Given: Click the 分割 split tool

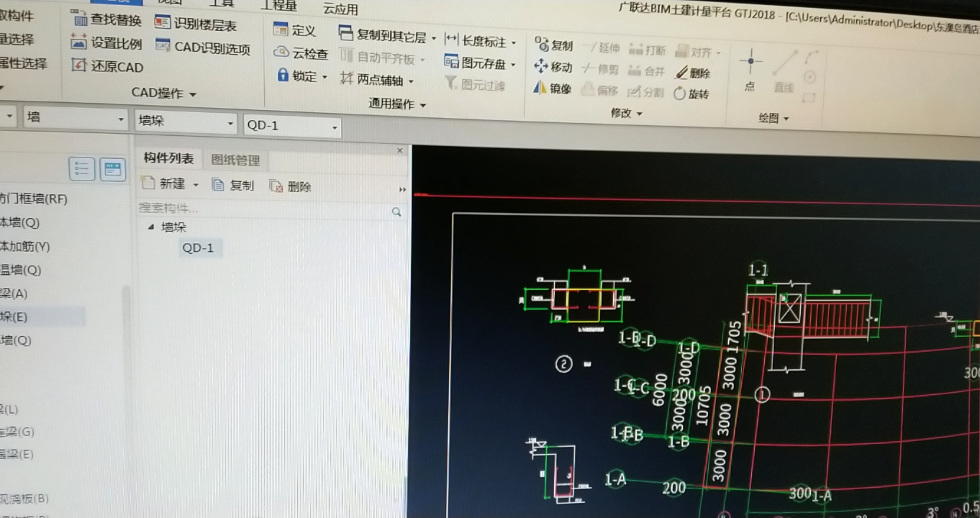Looking at the screenshot, I should [645, 92].
